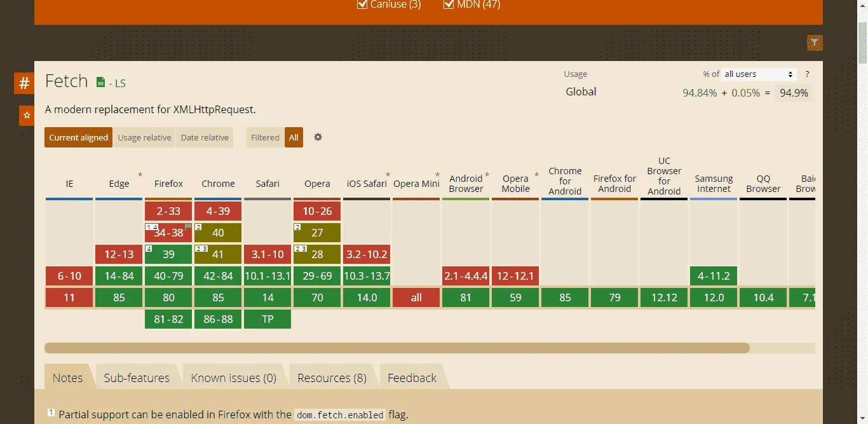The image size is (868, 424).
Task: Click the IE column header
Action: (69, 184)
